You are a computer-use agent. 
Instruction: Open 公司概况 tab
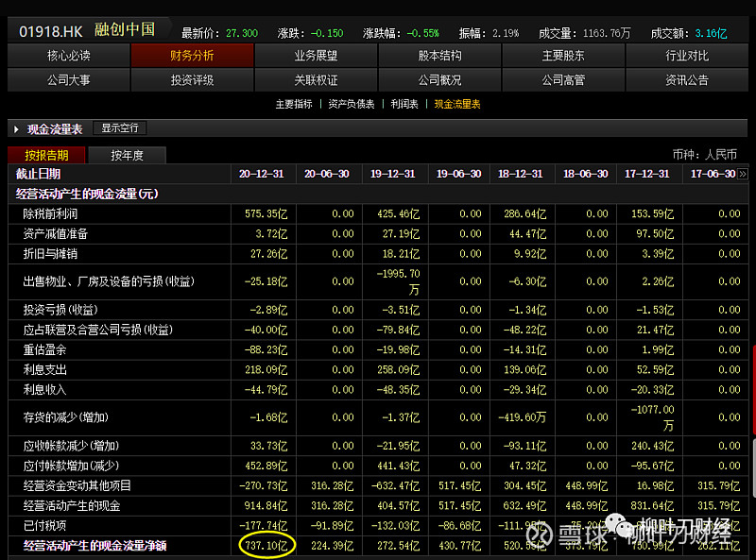coord(439,80)
